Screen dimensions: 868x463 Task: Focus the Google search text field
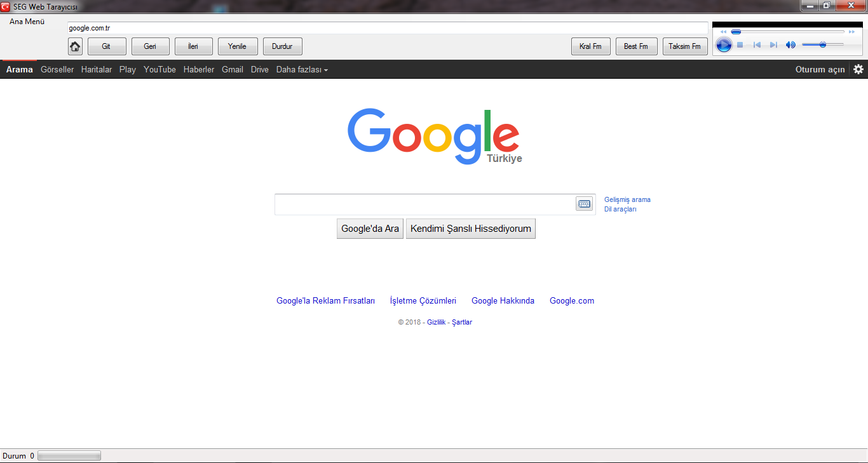424,205
